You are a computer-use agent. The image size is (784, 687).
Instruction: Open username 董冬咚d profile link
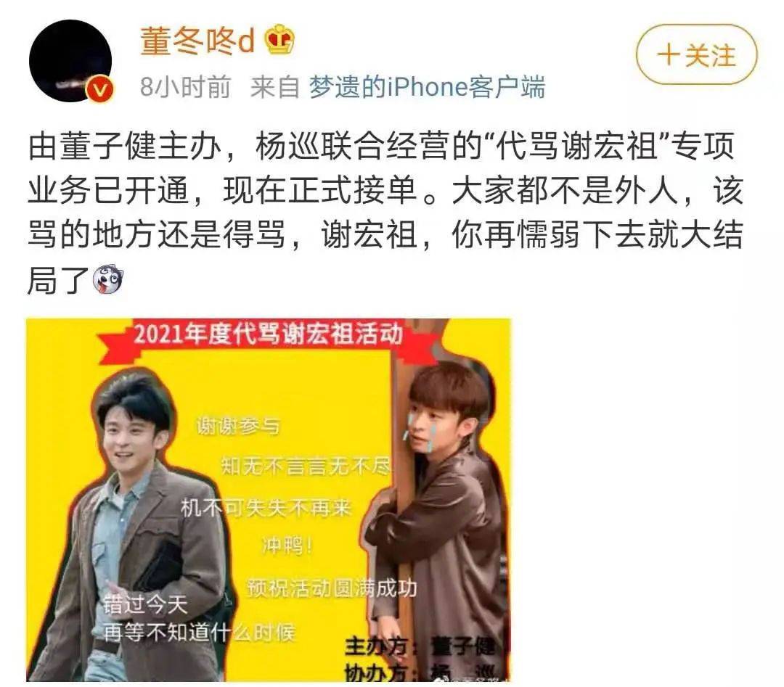click(197, 40)
